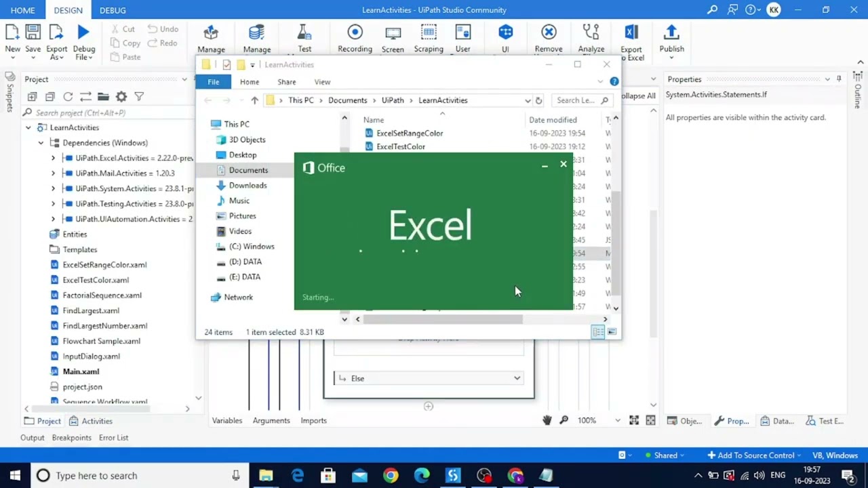This screenshot has height=488, width=868.
Task: Open the Output panel tab
Action: (x=32, y=437)
